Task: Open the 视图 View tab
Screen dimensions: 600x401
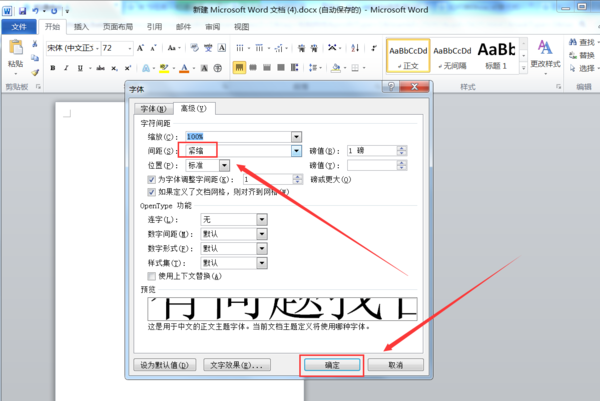Action: 242,27
